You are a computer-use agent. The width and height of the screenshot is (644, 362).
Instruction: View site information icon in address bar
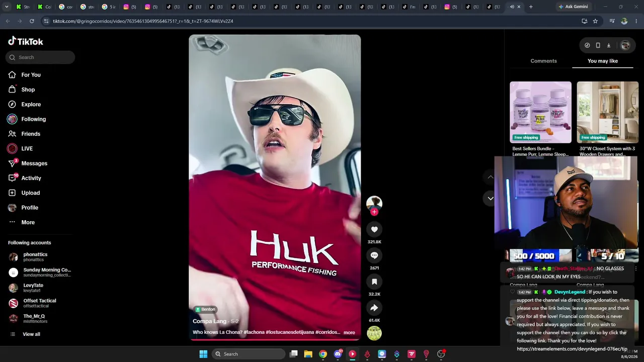click(x=46, y=21)
